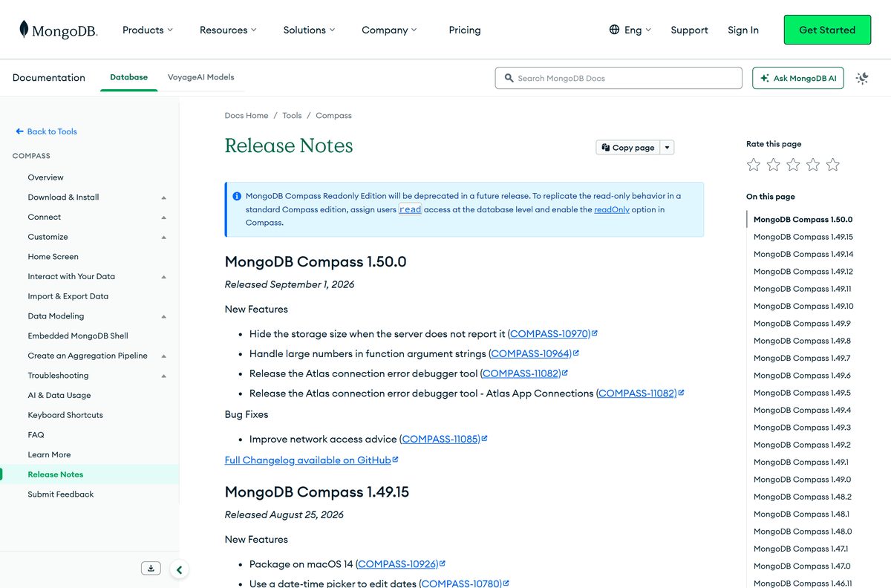Expand the Customize sidebar section
The image size is (891, 588).
click(164, 237)
